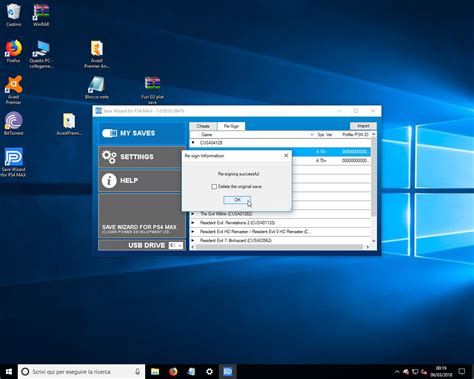Click the Help info circle icon
Viewport: 474px width, 379px height.
point(109,181)
